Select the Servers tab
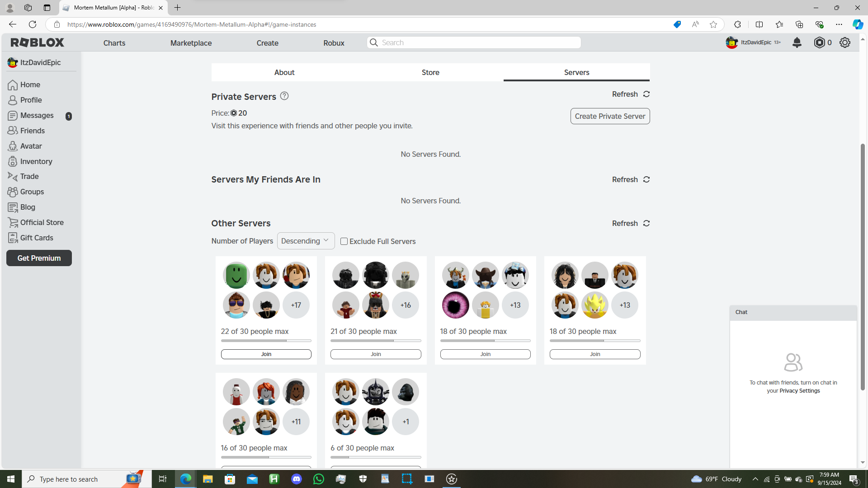868x488 pixels. coord(576,72)
